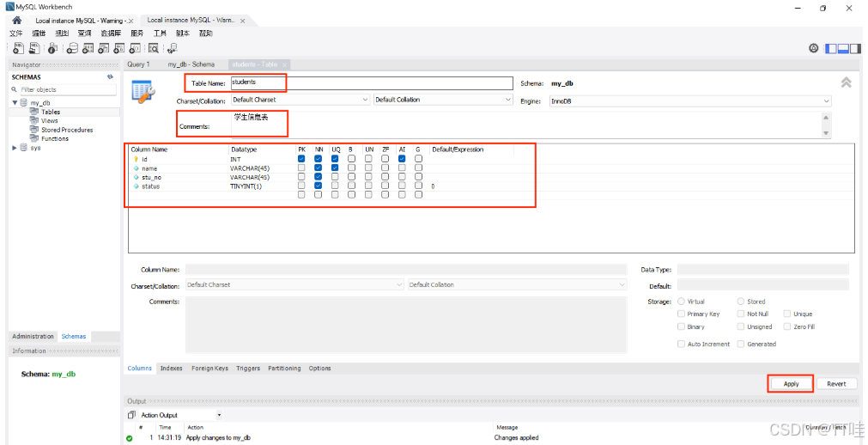Click the table editor wrench icon
This screenshot has height=445, width=868.
(143, 91)
